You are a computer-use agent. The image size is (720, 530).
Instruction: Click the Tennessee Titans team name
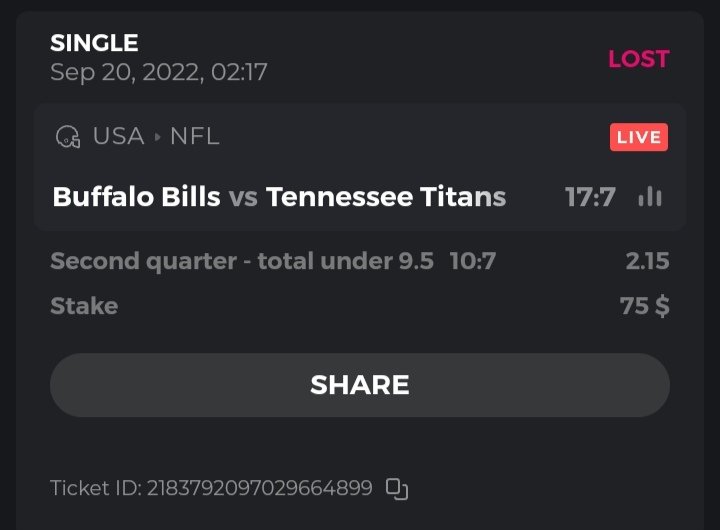[386, 197]
